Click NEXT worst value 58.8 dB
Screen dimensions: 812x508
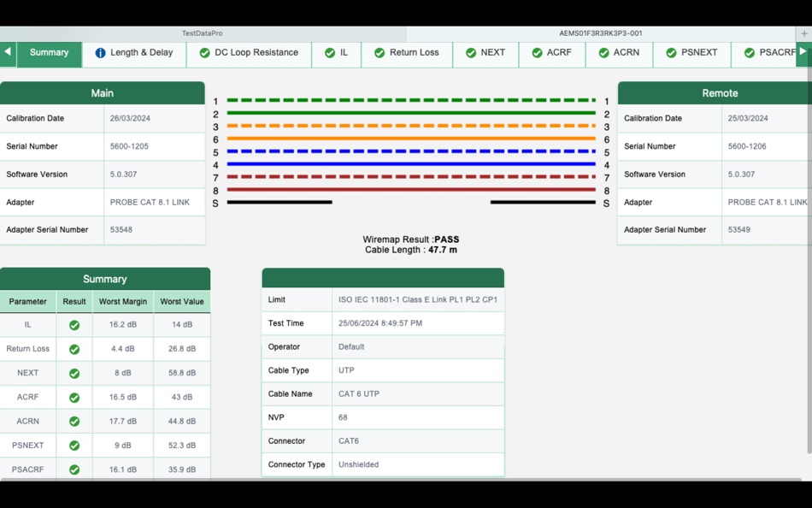coord(182,373)
